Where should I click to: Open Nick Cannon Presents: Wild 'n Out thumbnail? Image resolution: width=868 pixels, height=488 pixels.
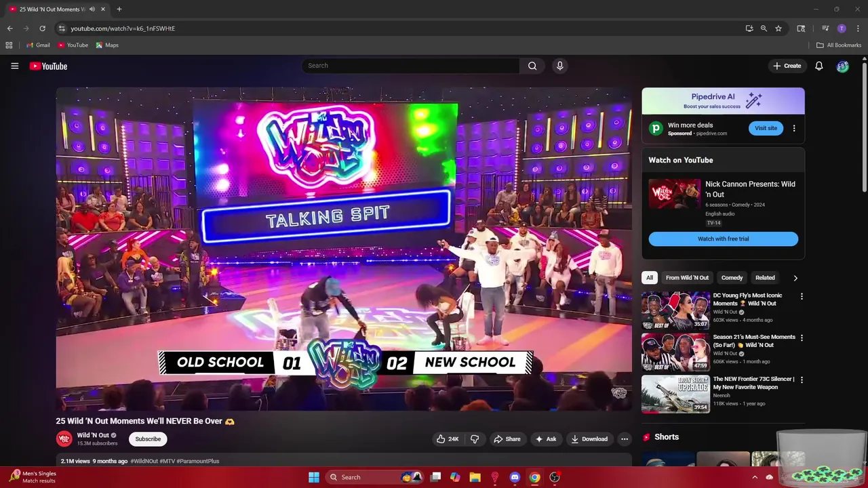point(675,194)
